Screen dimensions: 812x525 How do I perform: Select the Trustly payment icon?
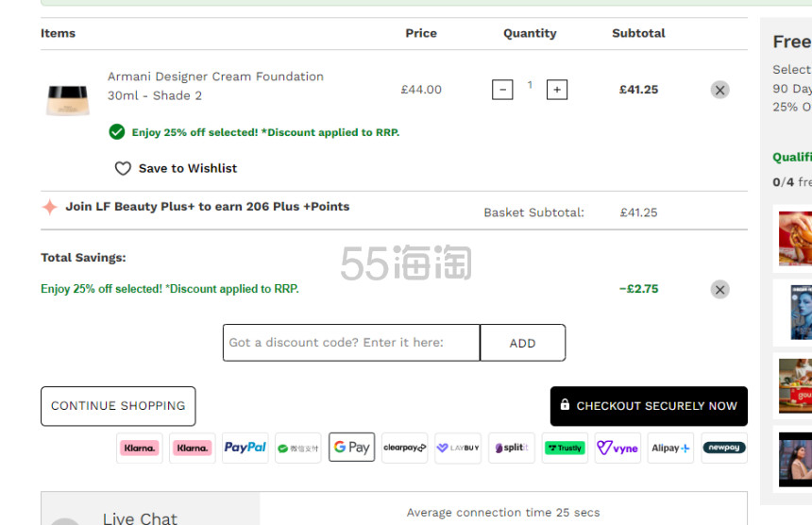[x=565, y=448]
